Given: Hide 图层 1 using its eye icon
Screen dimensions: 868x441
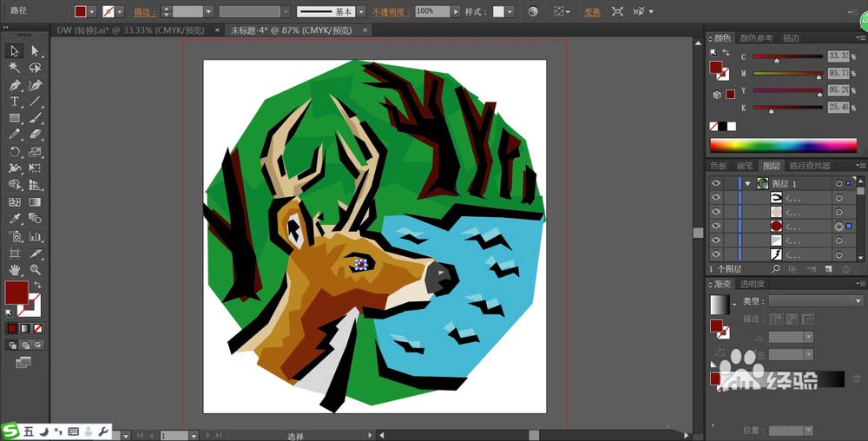Looking at the screenshot, I should [716, 183].
